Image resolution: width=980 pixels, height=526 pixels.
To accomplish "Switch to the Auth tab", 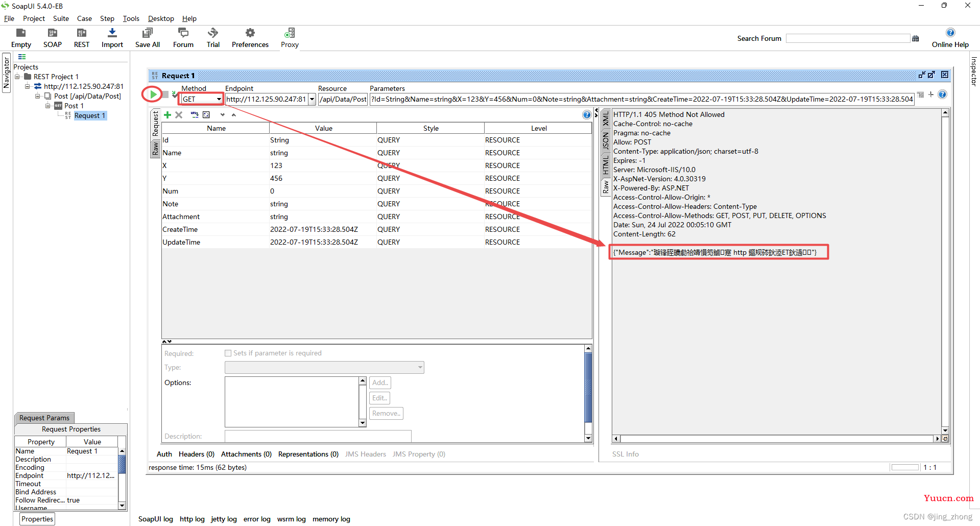I will (164, 454).
